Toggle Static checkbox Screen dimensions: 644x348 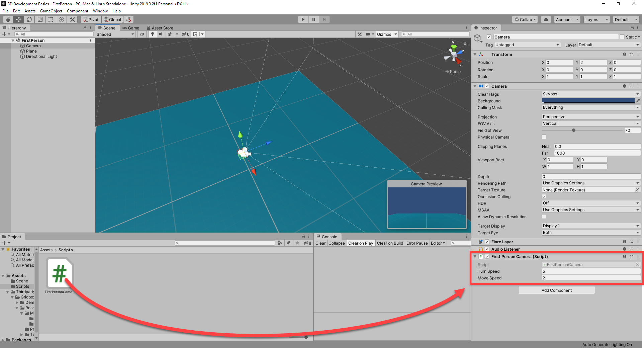(622, 37)
